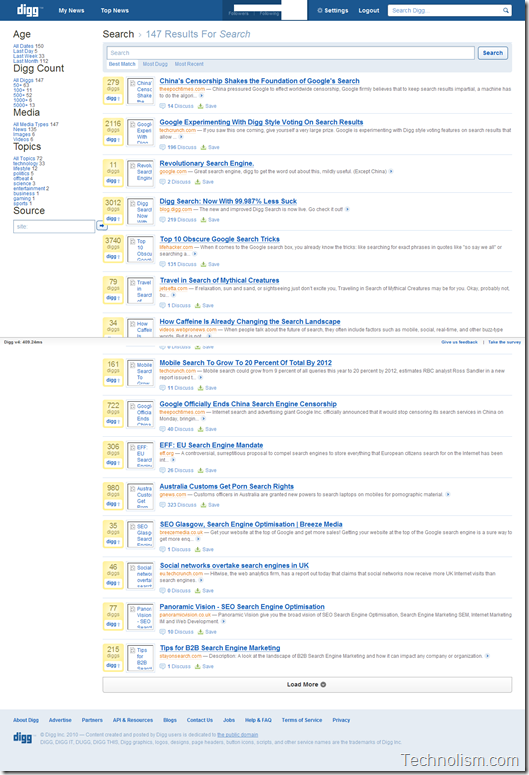Save the Revolutionary Search Engine story
The height and width of the screenshot is (775, 529).
[204, 182]
